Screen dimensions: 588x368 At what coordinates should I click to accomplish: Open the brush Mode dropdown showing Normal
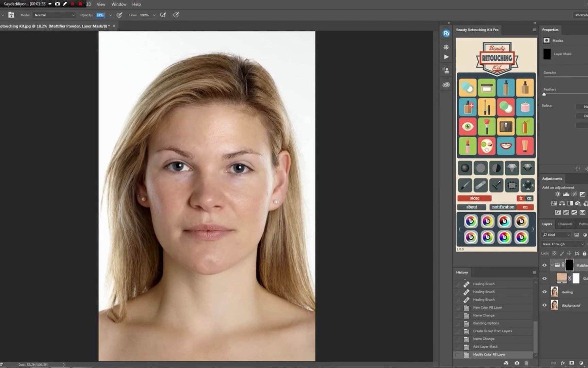(54, 15)
